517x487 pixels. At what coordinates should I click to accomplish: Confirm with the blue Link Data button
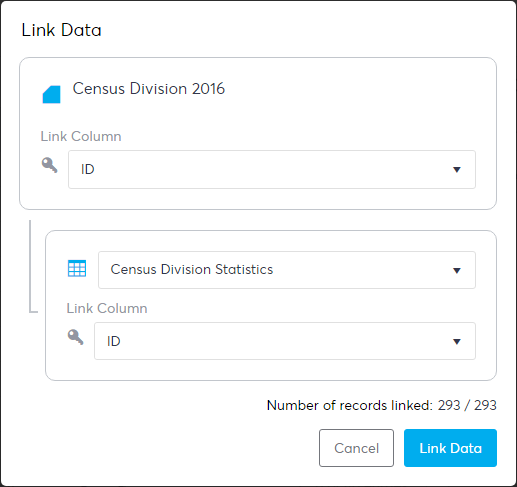click(x=450, y=448)
